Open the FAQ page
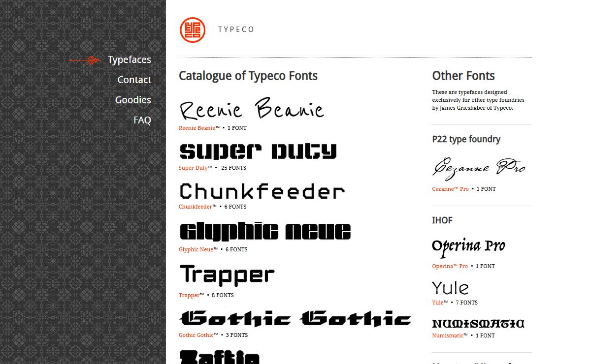 pyautogui.click(x=142, y=120)
